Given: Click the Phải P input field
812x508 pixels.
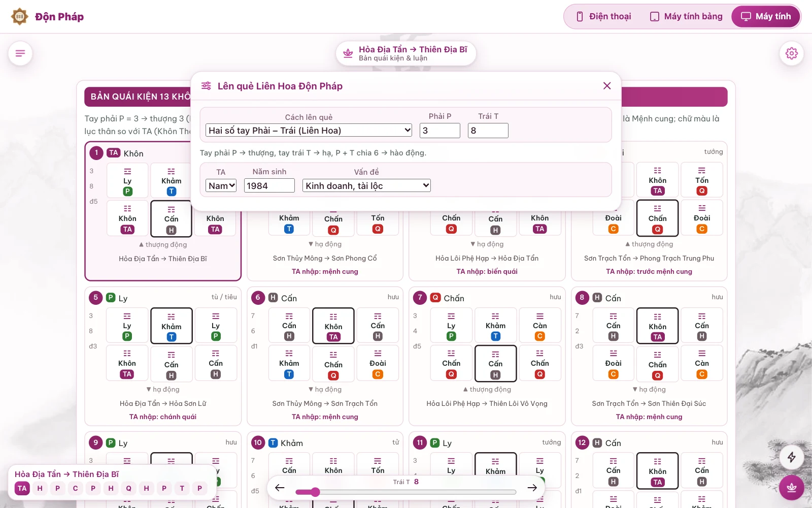Looking at the screenshot, I should pyautogui.click(x=440, y=131).
